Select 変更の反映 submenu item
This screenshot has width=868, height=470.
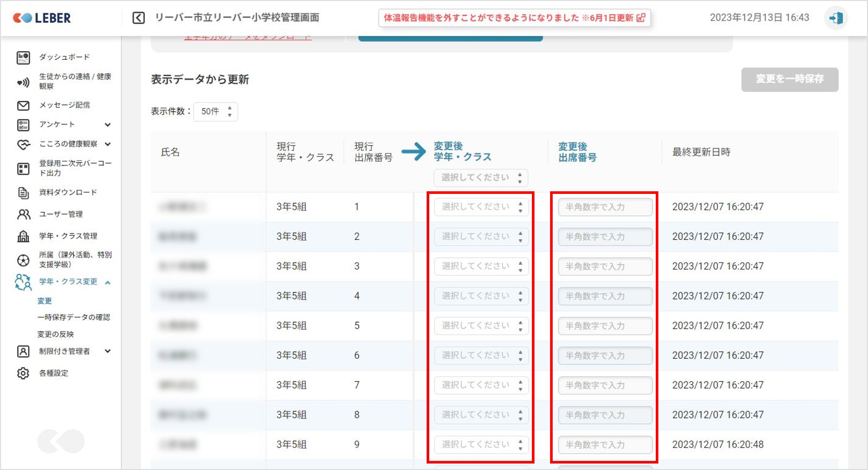[55, 334]
